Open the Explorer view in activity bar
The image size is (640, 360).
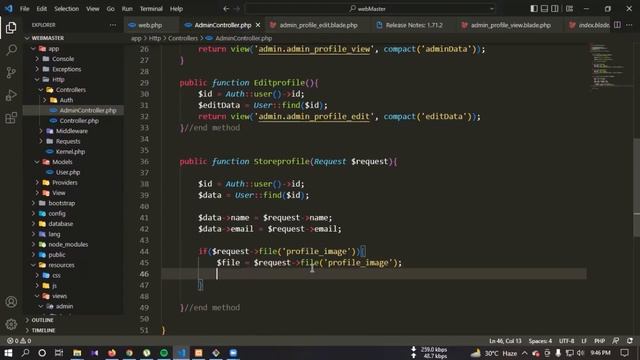click(x=11, y=28)
